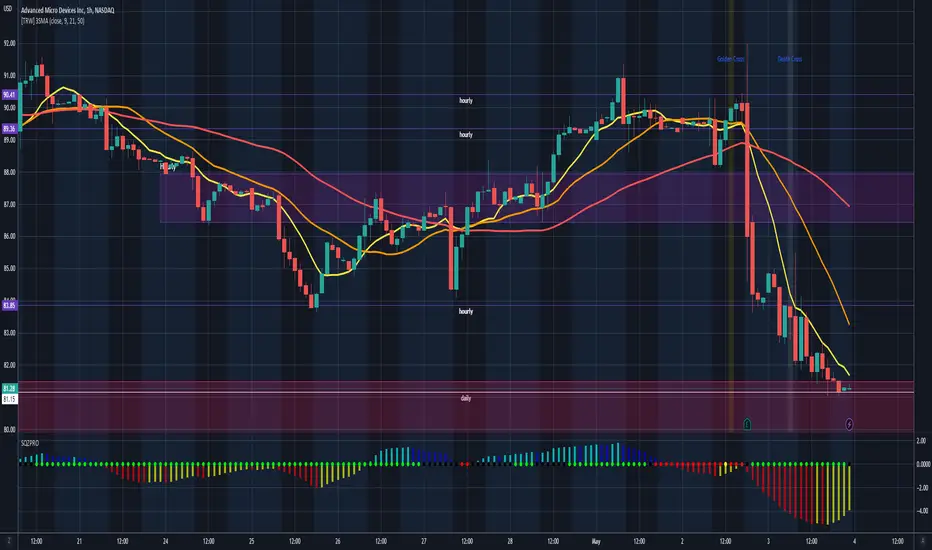Open the earnings event marker icon
The width and height of the screenshot is (932, 550).
click(747, 424)
